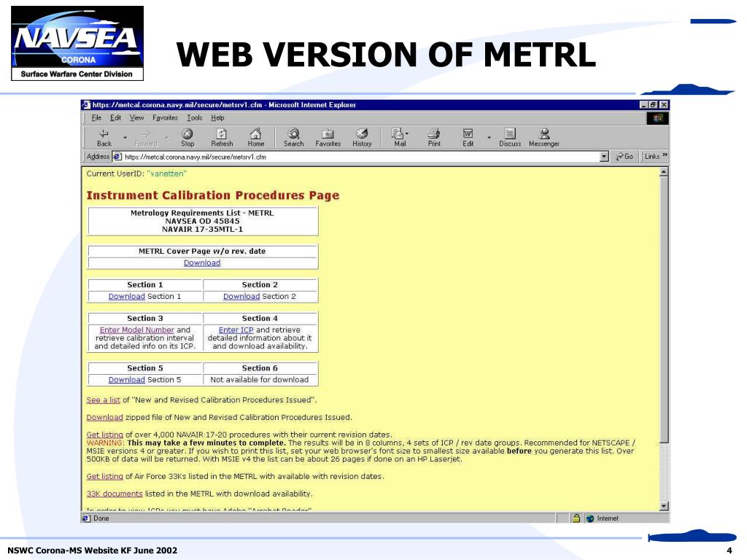This screenshot has height=560, width=747.
Task: Click the 'WARNING:' red text
Action: 105,443
